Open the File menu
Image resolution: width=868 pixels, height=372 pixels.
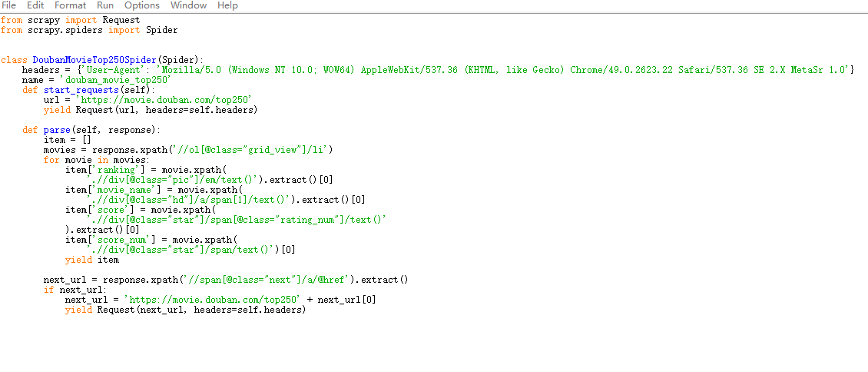(9, 5)
